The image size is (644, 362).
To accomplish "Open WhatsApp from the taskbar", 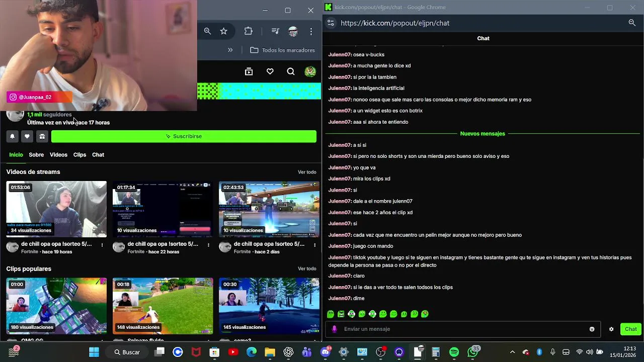I will [x=472, y=352].
